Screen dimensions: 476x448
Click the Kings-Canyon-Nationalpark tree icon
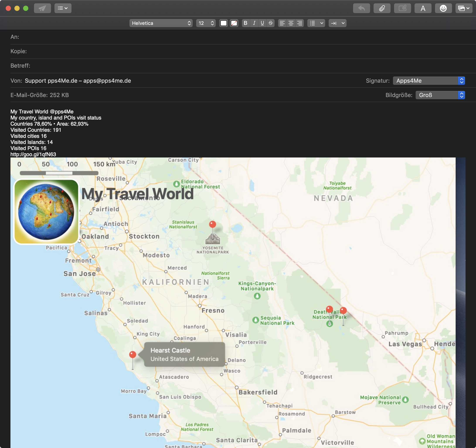point(257,296)
